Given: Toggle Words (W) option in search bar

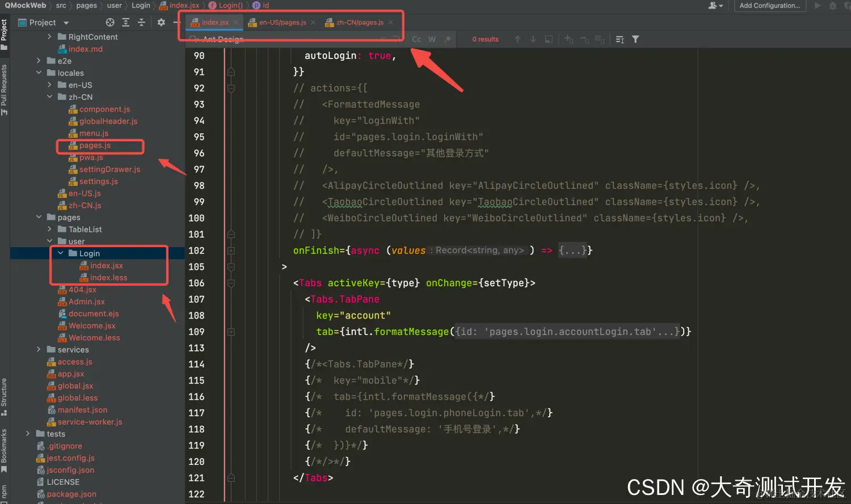Looking at the screenshot, I should [x=432, y=39].
